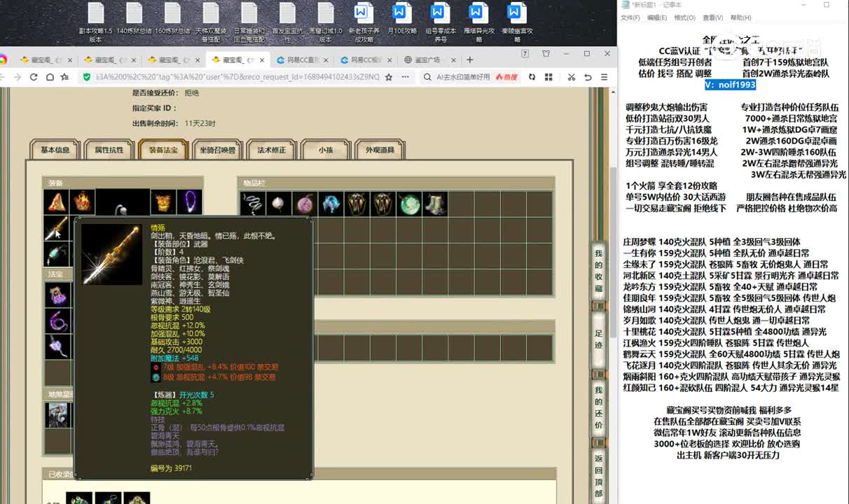Select the pink orb item in 物品栏
Viewport: 849px width, 504px height.
305,204
